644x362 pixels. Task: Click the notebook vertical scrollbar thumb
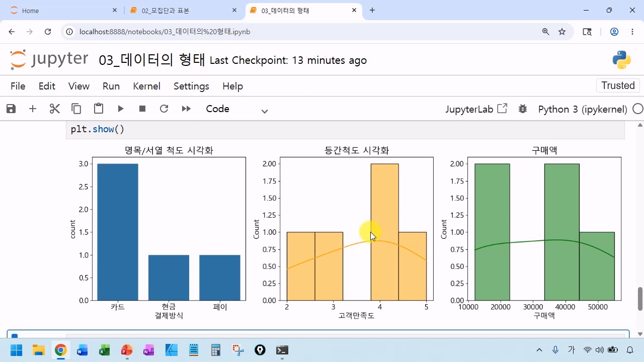(x=640, y=299)
